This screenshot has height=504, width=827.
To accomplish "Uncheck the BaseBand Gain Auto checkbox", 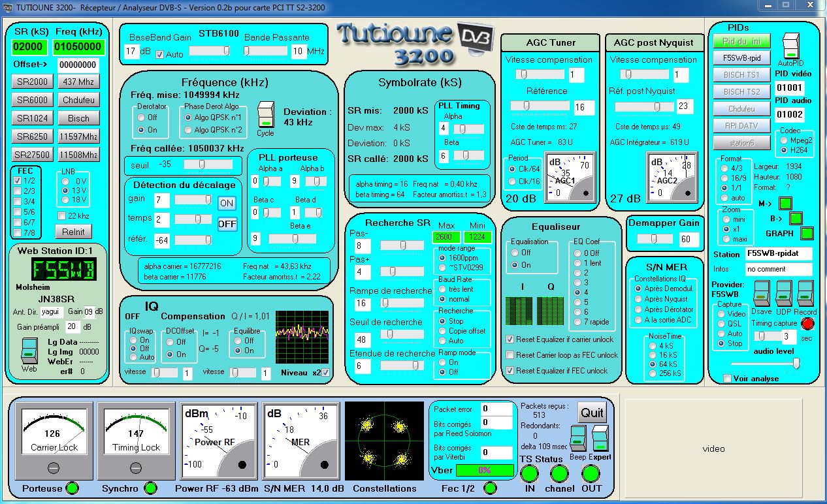I will coord(159,54).
